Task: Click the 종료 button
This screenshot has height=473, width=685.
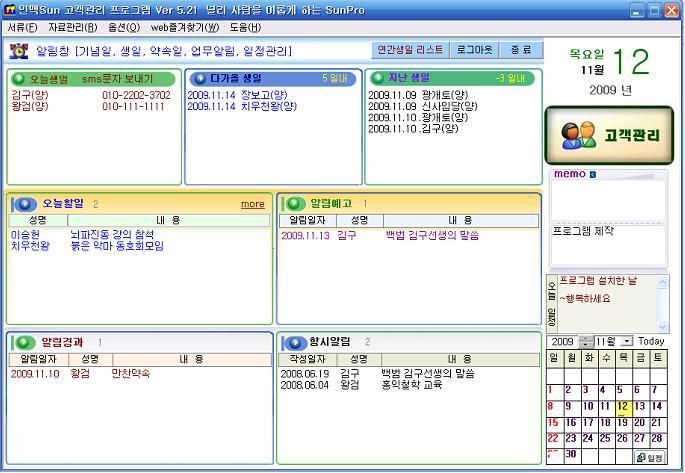Action: (x=521, y=50)
